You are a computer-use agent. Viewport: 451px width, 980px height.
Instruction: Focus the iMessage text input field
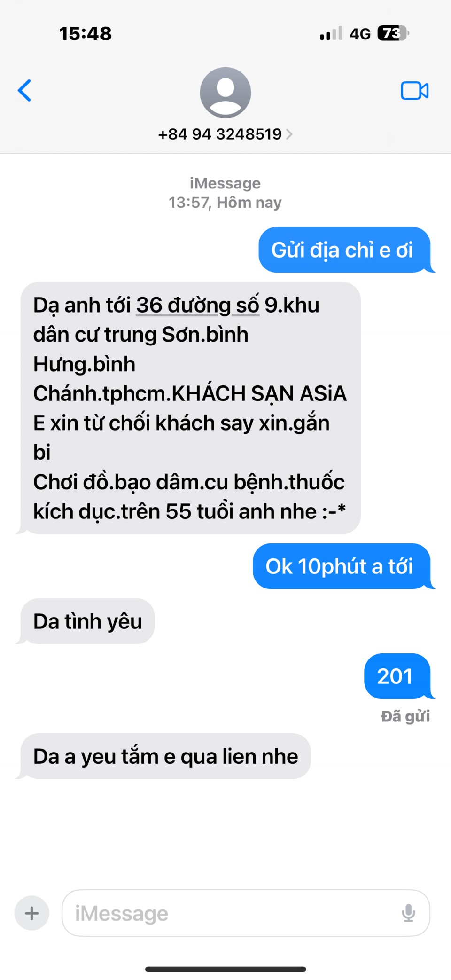[x=246, y=913]
